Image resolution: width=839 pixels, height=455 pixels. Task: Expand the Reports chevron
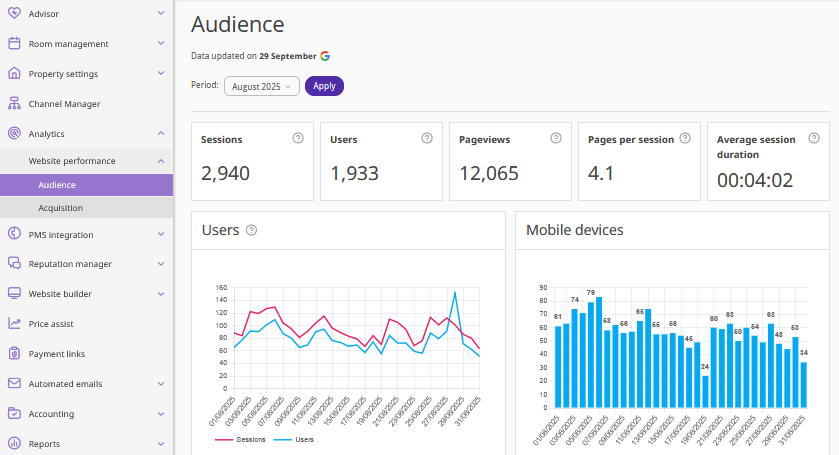coord(161,443)
